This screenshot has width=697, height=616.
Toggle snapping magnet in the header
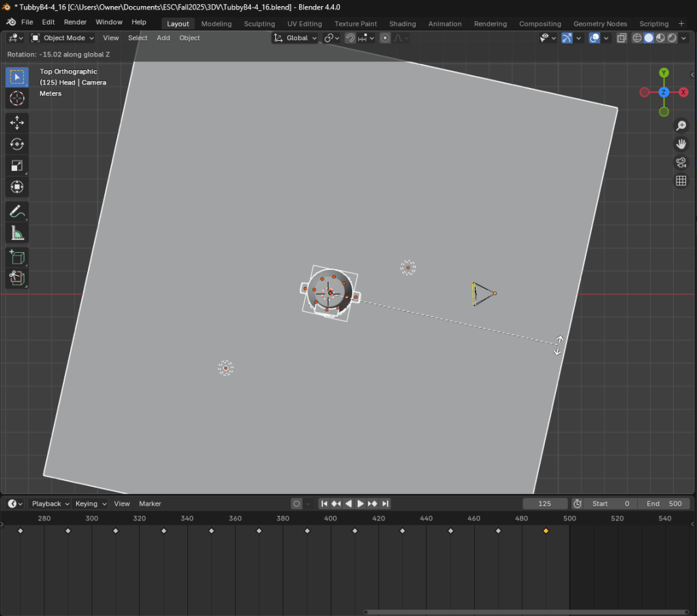pyautogui.click(x=350, y=38)
